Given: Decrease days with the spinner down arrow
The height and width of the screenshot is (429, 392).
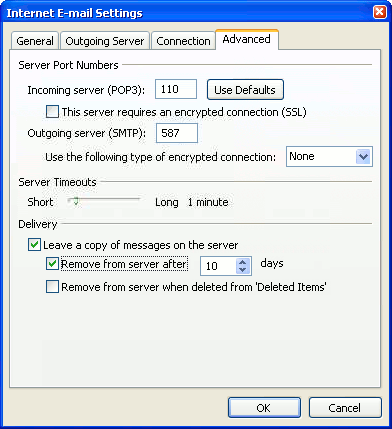Looking at the screenshot, I should click(243, 270).
